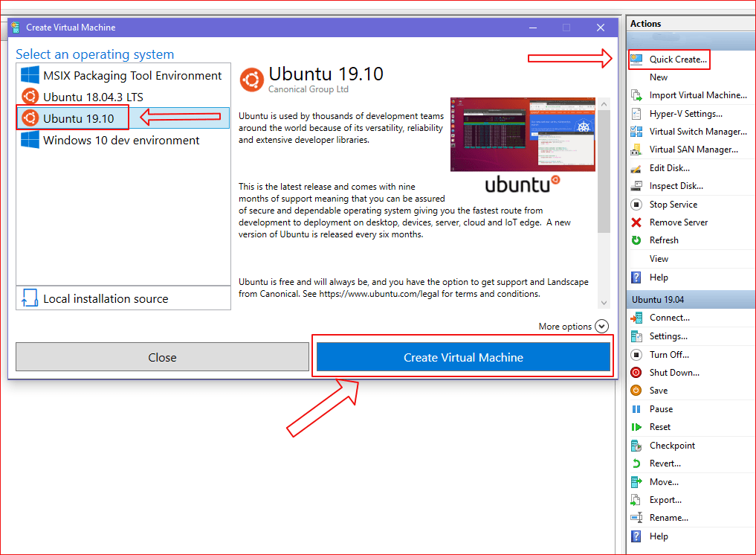Image resolution: width=756 pixels, height=555 pixels.
Task: Click the red Shut Down icon
Action: click(636, 373)
